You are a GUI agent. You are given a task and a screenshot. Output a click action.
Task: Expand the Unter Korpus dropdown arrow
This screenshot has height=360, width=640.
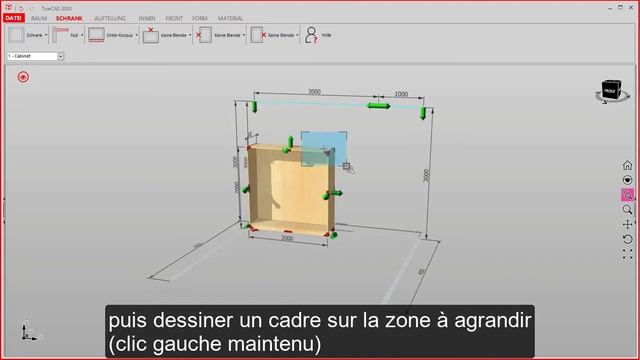coord(136,35)
